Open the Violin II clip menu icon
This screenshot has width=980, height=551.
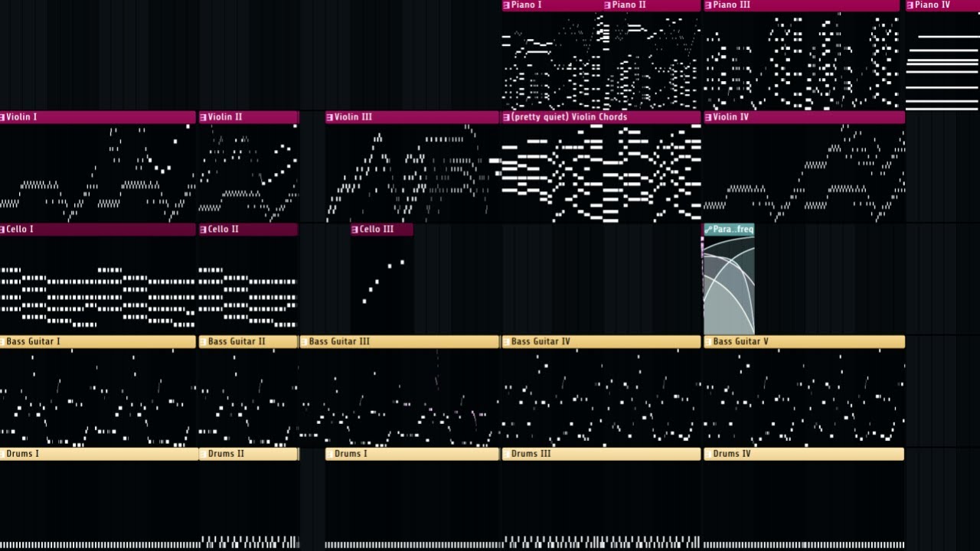tap(204, 117)
